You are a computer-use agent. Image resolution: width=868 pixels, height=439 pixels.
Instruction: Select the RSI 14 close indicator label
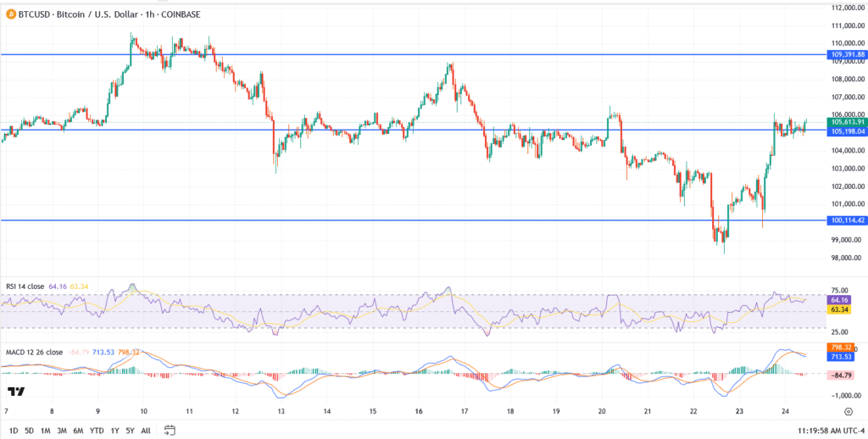pos(27,286)
